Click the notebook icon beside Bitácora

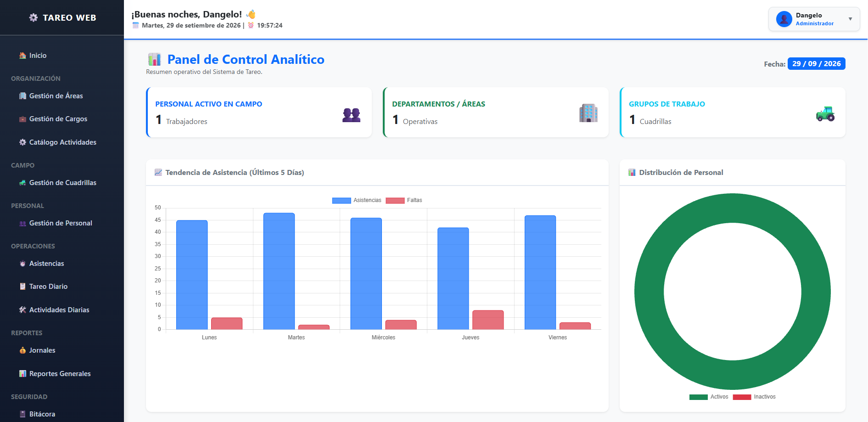pyautogui.click(x=22, y=414)
